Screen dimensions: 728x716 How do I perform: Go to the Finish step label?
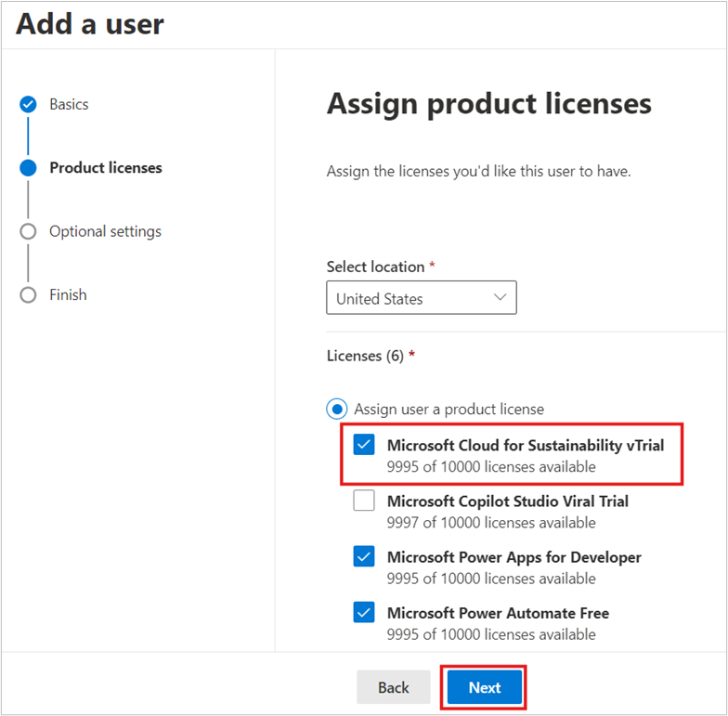68,295
